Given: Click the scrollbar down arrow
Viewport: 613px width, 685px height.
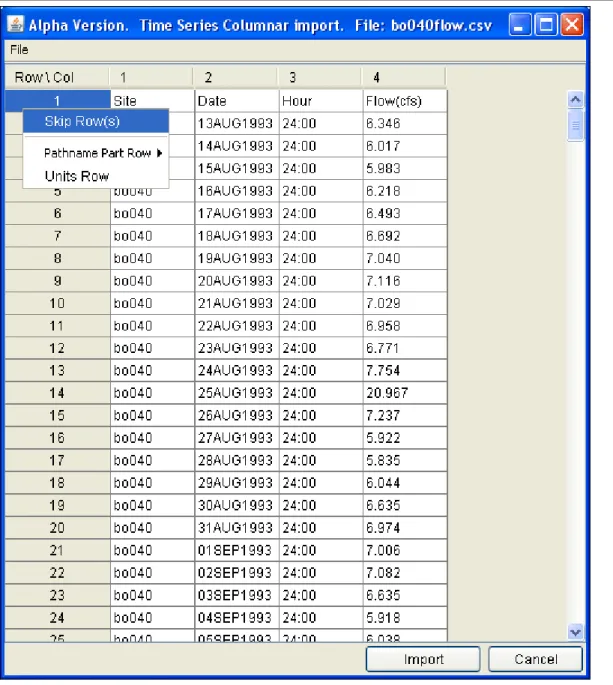Looking at the screenshot, I should point(575,632).
